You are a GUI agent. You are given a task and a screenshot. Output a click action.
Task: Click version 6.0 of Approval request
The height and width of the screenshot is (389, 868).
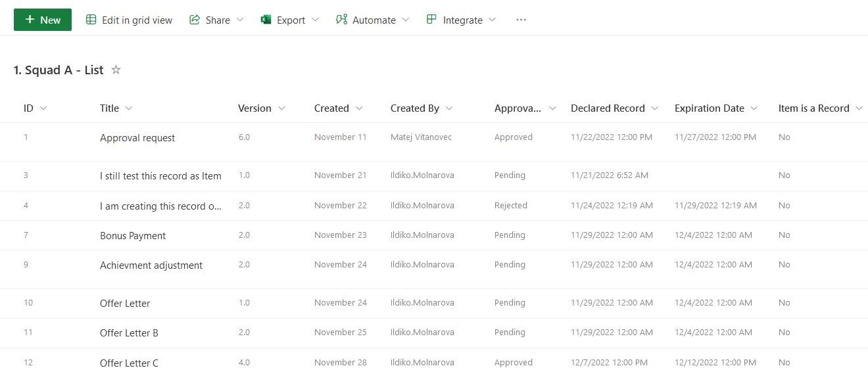coord(244,137)
